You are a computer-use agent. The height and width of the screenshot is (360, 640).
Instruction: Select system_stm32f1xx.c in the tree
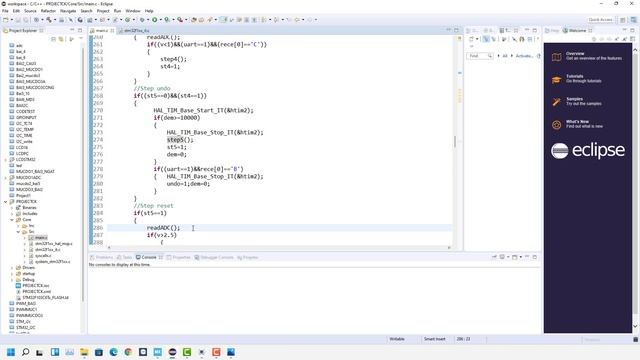(x=52, y=262)
